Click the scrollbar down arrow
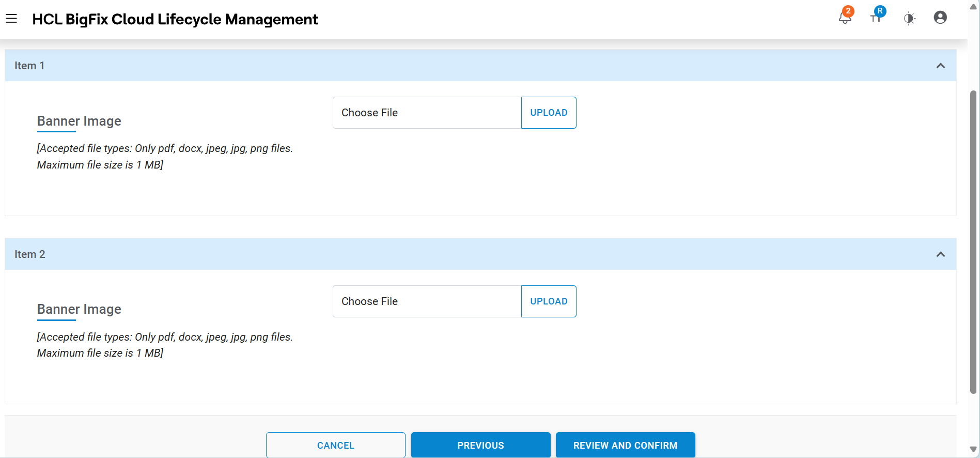Viewport: 980px width, 458px height. [x=973, y=450]
